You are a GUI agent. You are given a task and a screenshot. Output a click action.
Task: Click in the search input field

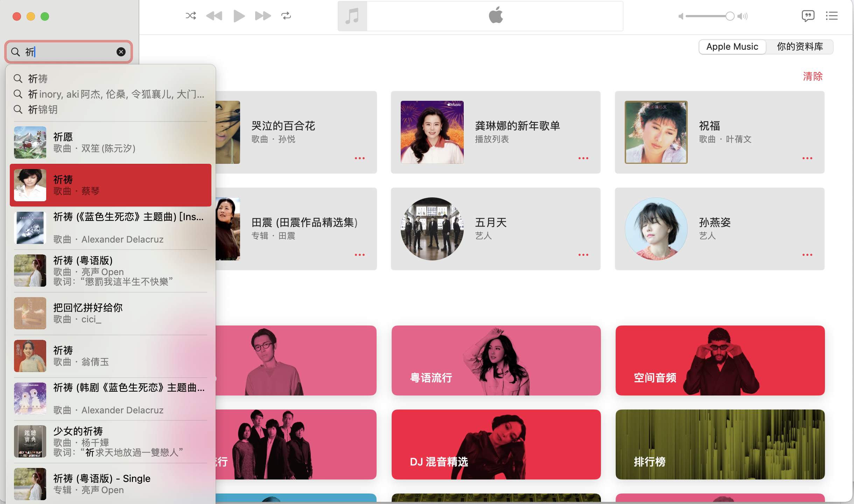point(70,52)
